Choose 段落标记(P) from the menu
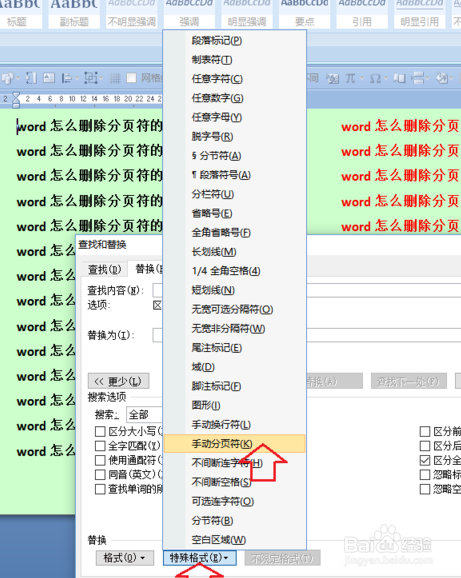 point(235,41)
